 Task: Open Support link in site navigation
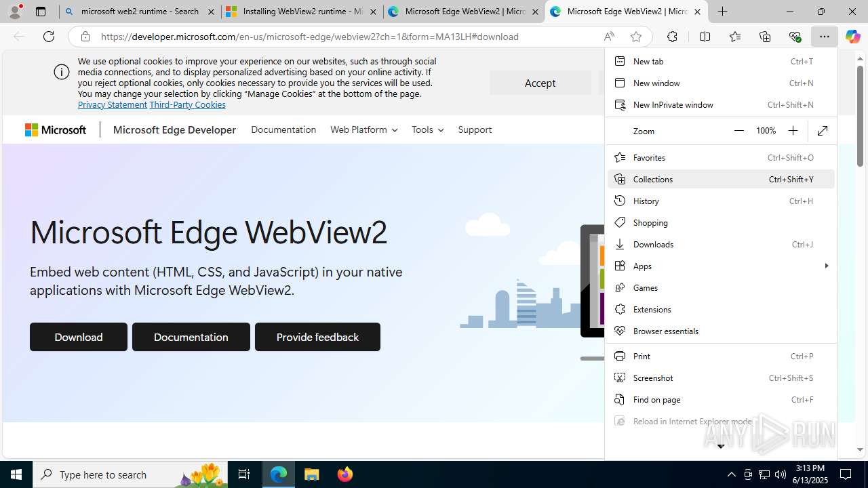click(475, 129)
